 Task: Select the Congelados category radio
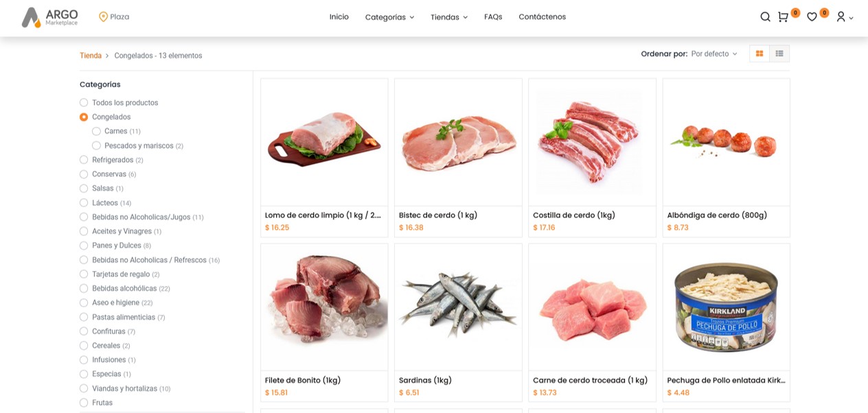tap(83, 117)
